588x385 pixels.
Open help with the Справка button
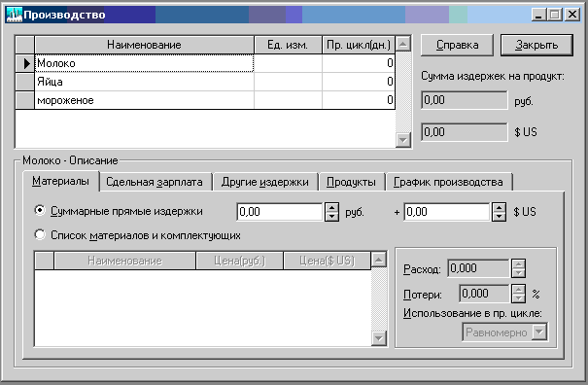(x=457, y=45)
